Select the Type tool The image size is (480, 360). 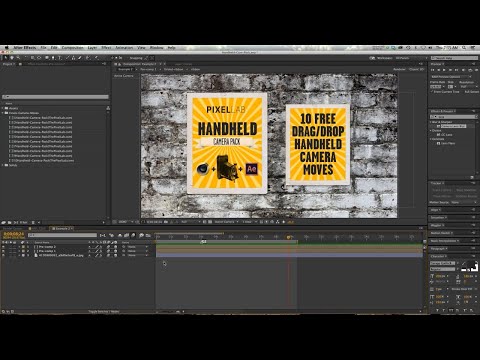coord(60,58)
